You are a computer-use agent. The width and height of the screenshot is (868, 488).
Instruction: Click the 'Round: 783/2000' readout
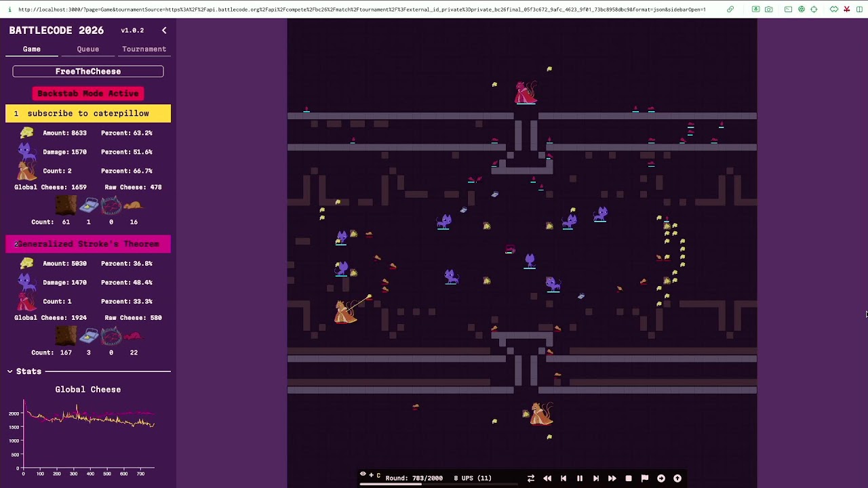pyautogui.click(x=414, y=478)
